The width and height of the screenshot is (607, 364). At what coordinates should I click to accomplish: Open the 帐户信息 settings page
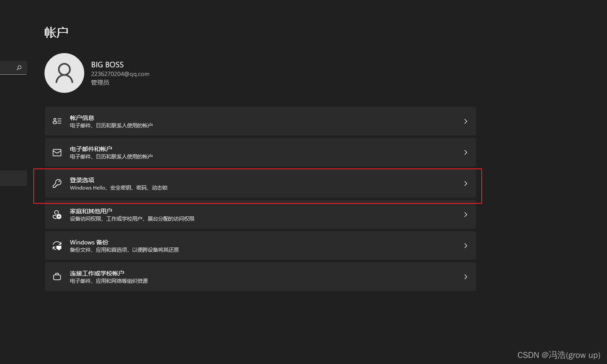click(x=261, y=121)
